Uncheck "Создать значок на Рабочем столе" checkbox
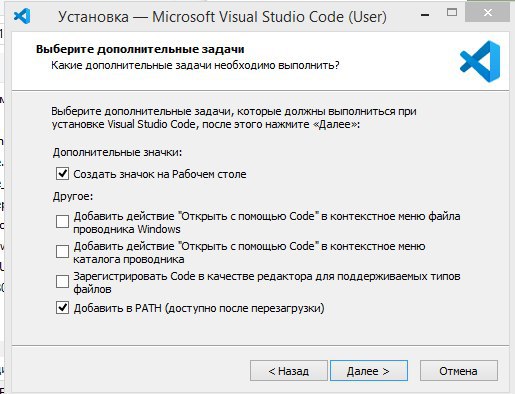Screen dimensions: 515x394 click(62, 174)
